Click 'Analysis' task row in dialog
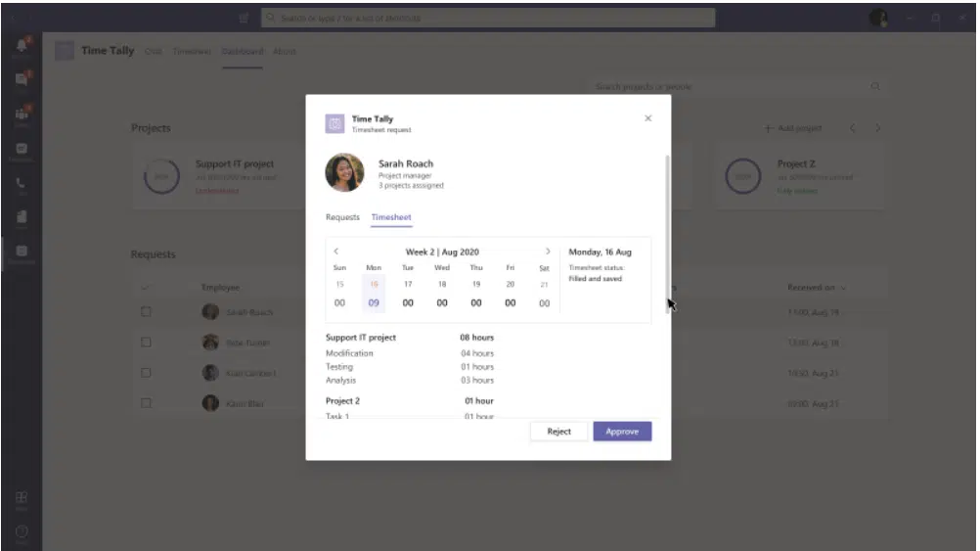Screen dimensions: 980x551 click(410, 381)
